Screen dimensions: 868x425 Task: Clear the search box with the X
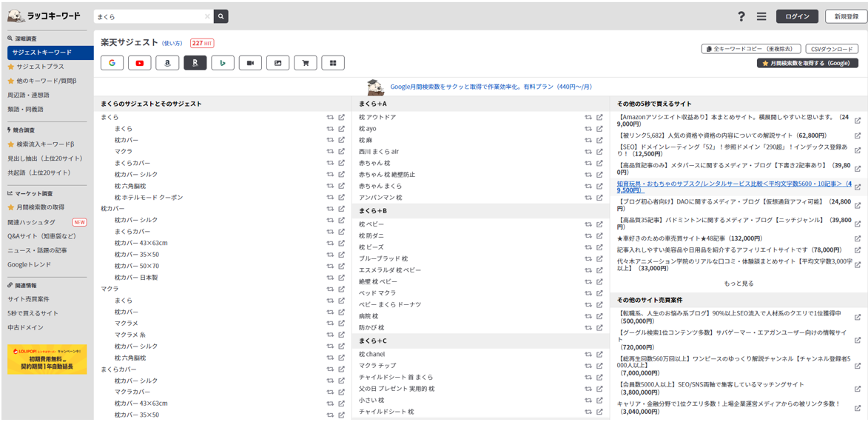click(207, 16)
